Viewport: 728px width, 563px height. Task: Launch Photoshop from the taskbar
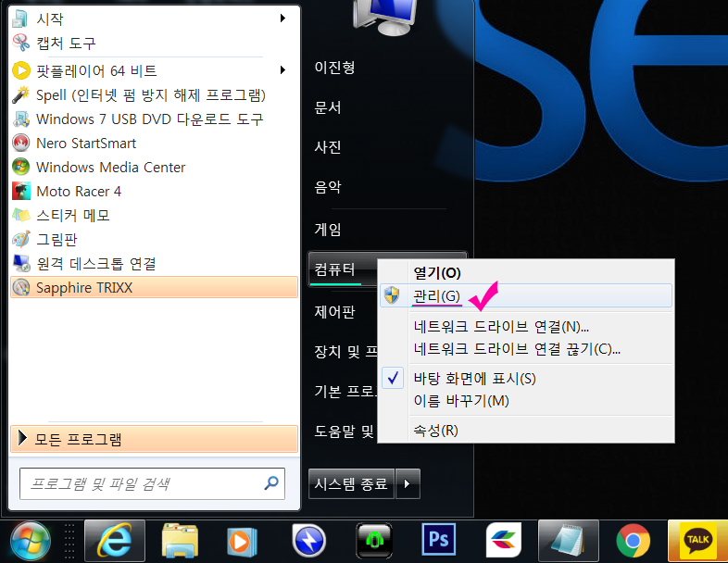439,539
